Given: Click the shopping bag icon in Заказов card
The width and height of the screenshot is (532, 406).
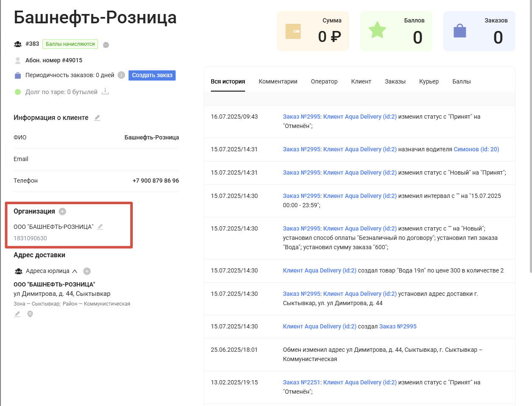Looking at the screenshot, I should 460,31.
